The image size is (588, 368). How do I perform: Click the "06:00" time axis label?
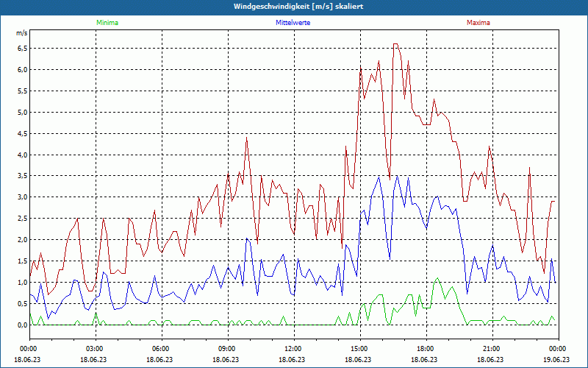[x=162, y=349]
